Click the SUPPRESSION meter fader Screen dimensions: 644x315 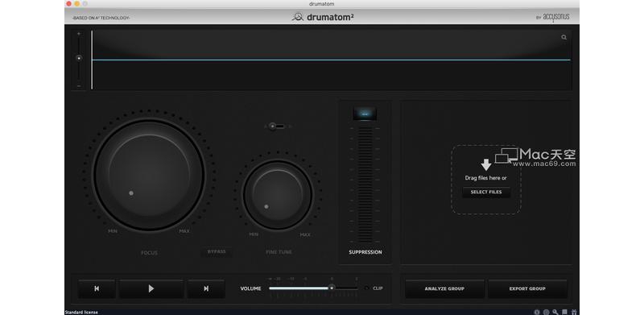[365, 184]
